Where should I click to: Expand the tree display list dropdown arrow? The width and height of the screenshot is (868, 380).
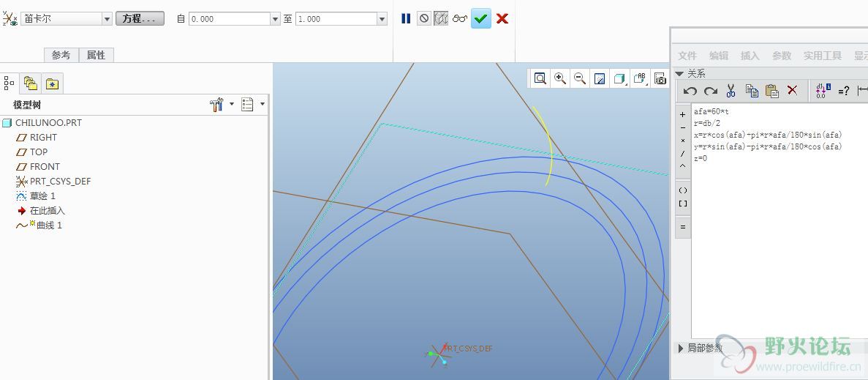point(263,104)
